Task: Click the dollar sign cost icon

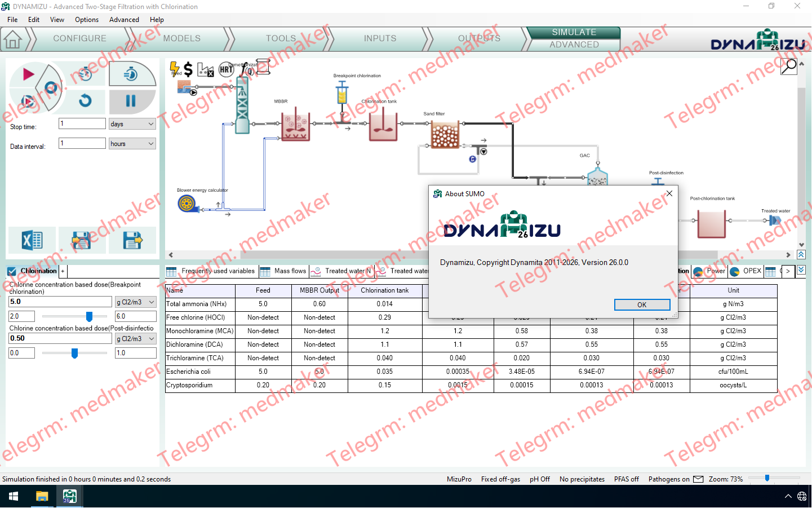Action: tap(188, 69)
